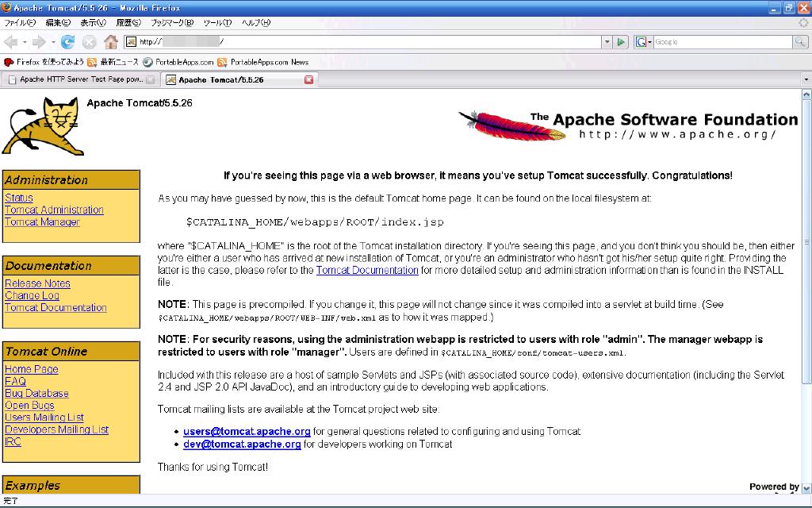Viewport: 812px width, 508px height.
Task: Open the Release Notes link
Action: tap(37, 283)
